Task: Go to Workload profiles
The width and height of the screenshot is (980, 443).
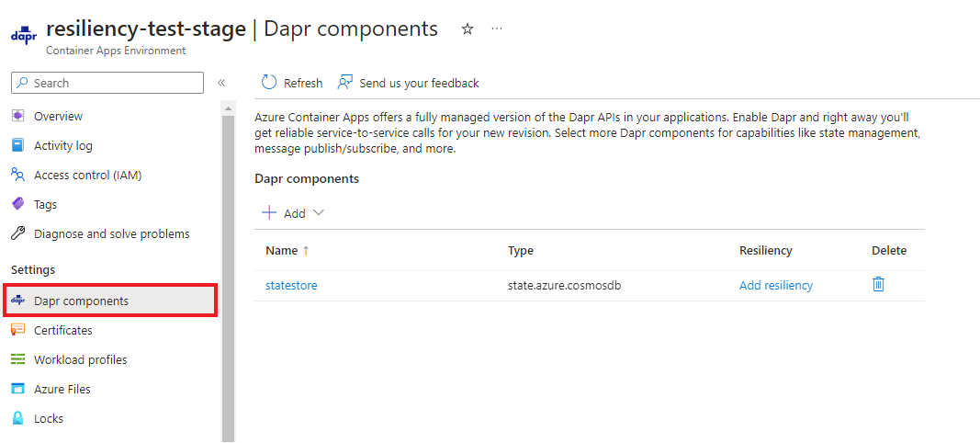Action: (81, 359)
